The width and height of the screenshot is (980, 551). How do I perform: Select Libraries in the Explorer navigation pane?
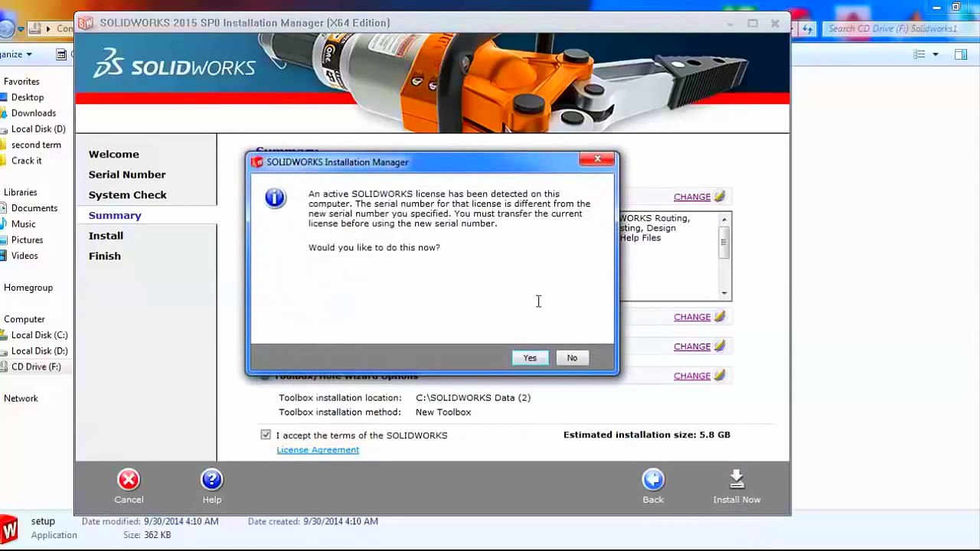coord(20,193)
